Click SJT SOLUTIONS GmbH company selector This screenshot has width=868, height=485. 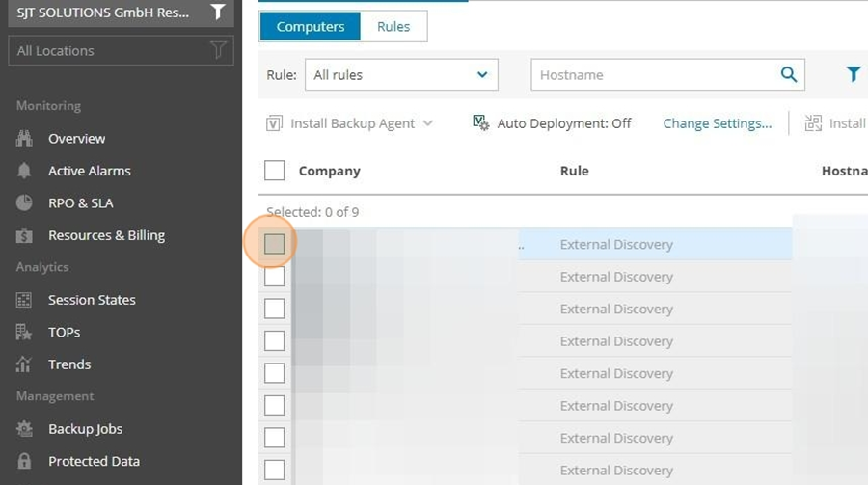tap(121, 13)
